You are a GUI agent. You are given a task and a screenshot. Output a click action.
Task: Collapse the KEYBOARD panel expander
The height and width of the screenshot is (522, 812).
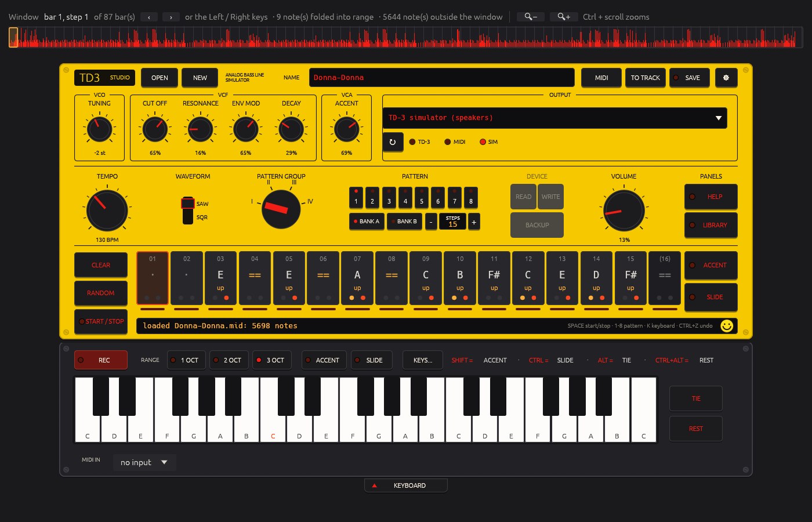406,485
